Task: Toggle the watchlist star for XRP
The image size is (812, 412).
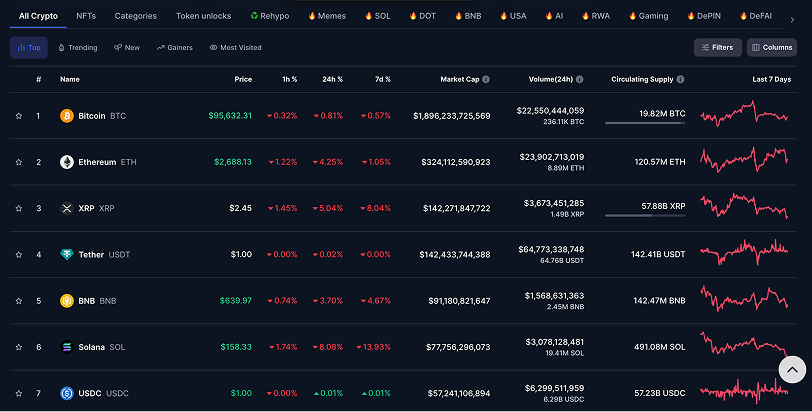Action: click(x=19, y=208)
